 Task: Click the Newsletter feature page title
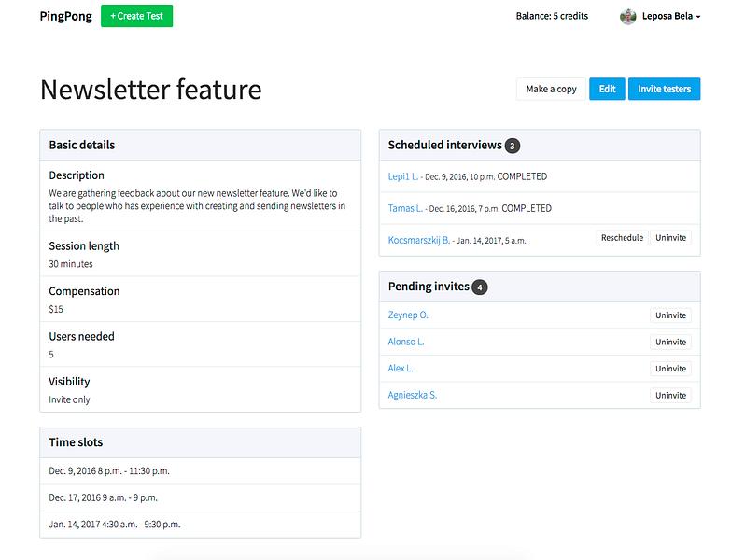150,90
